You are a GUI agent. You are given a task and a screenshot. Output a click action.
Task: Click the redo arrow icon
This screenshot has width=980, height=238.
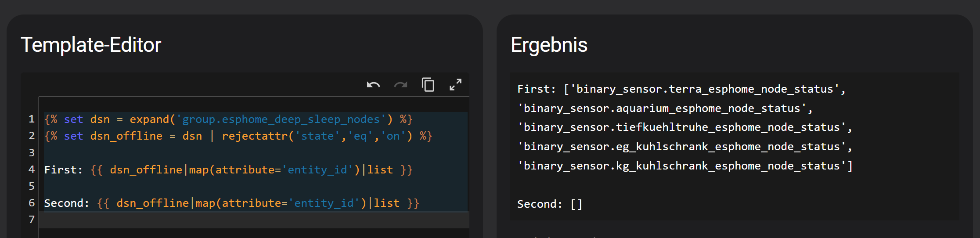click(400, 85)
